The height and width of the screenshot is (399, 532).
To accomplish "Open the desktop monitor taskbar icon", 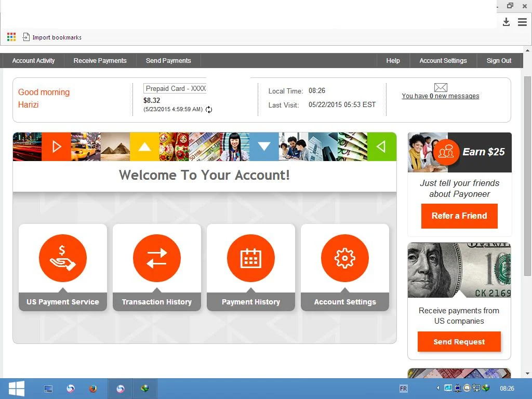I will click(x=48, y=389).
